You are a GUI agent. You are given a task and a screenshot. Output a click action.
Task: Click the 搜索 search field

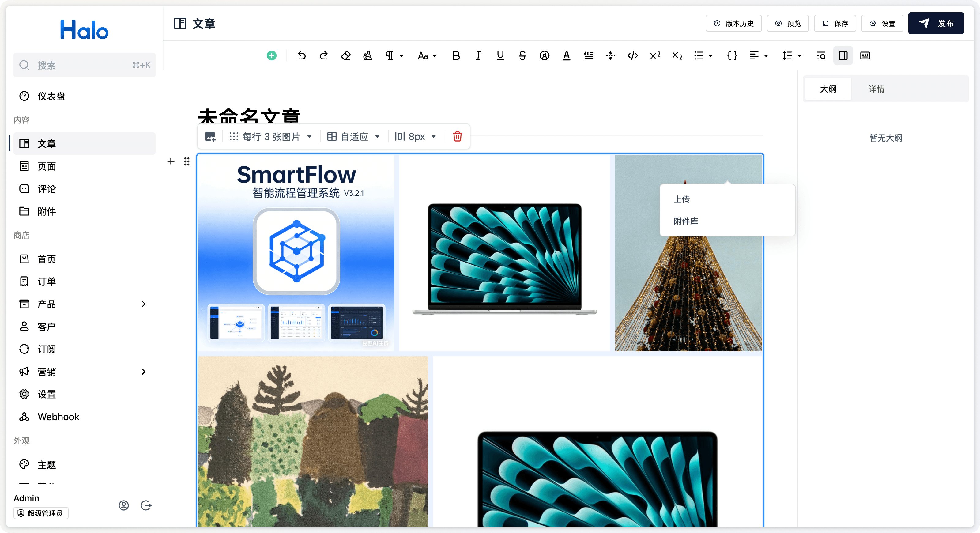point(85,65)
